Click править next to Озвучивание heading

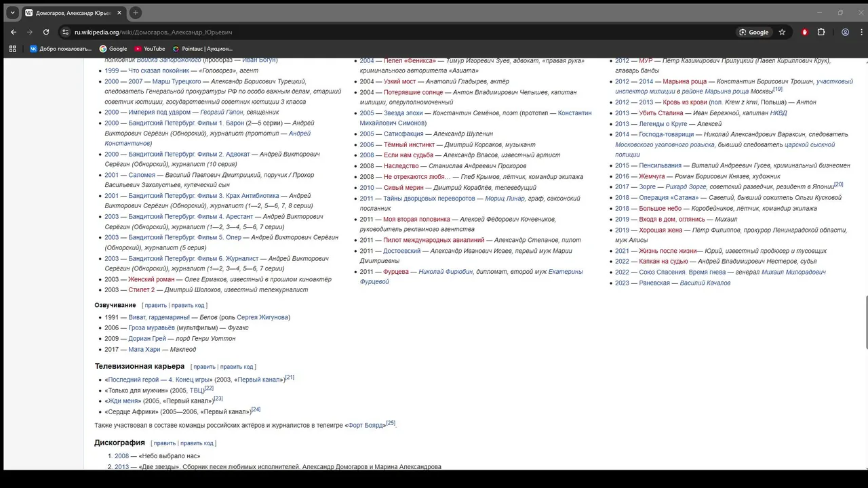(x=155, y=306)
